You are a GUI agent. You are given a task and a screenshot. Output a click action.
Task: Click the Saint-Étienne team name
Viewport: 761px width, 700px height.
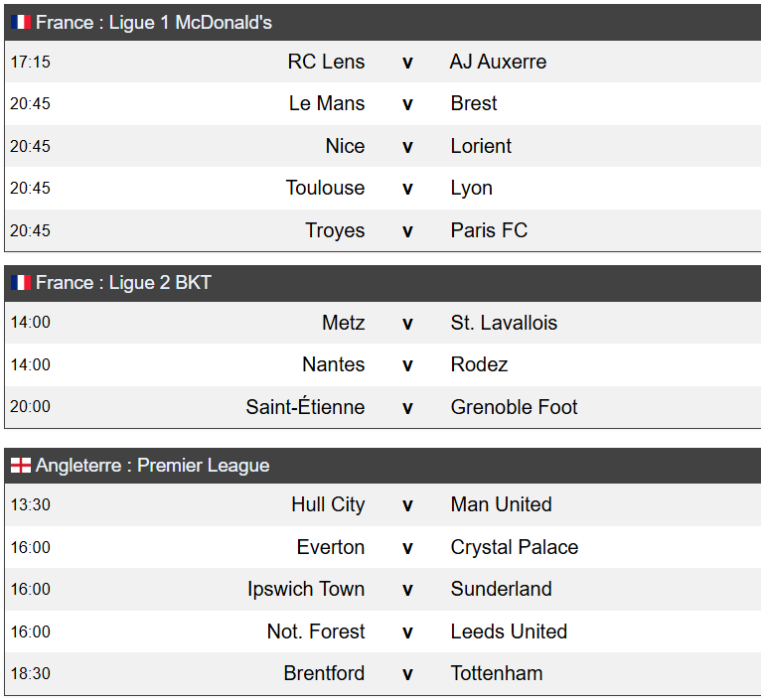pos(305,406)
